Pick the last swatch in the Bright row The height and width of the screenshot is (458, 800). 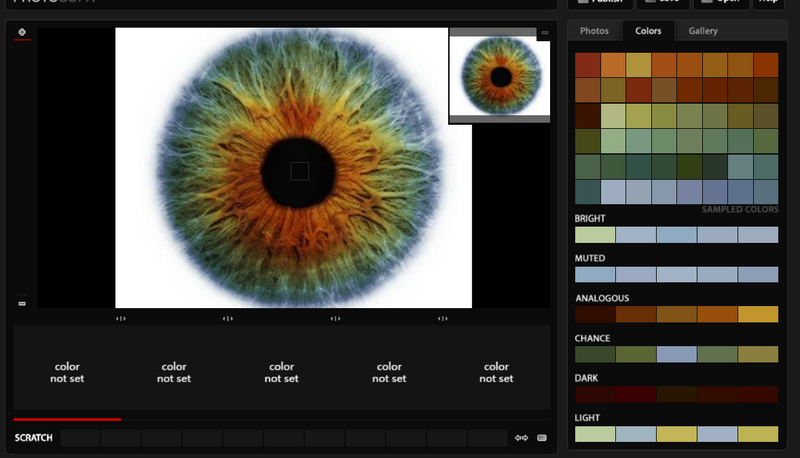pyautogui.click(x=758, y=235)
